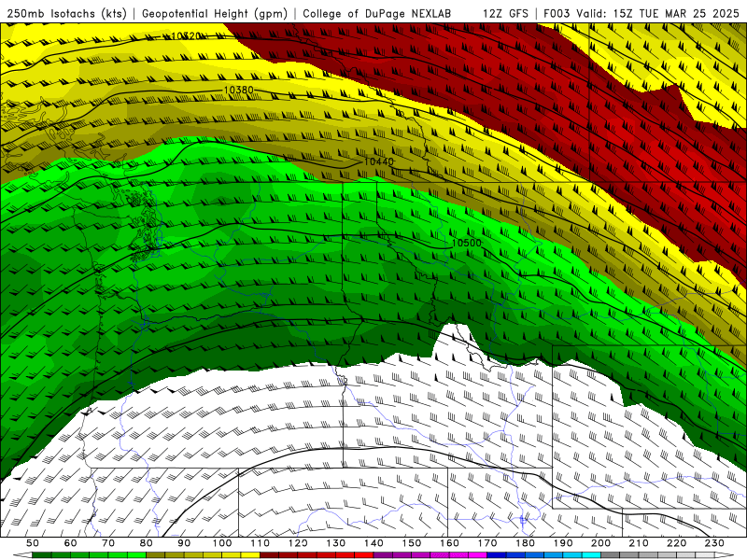Click the 60 value on the color scale

(x=71, y=543)
